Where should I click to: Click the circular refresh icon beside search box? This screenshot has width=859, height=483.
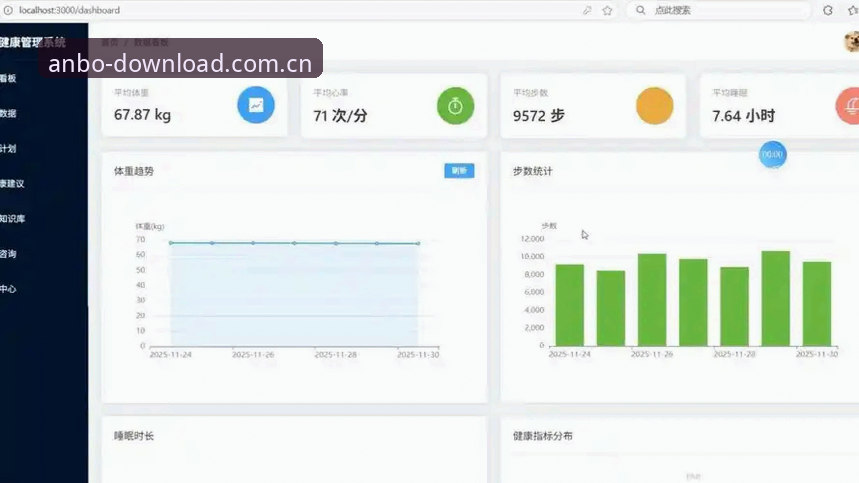828,10
